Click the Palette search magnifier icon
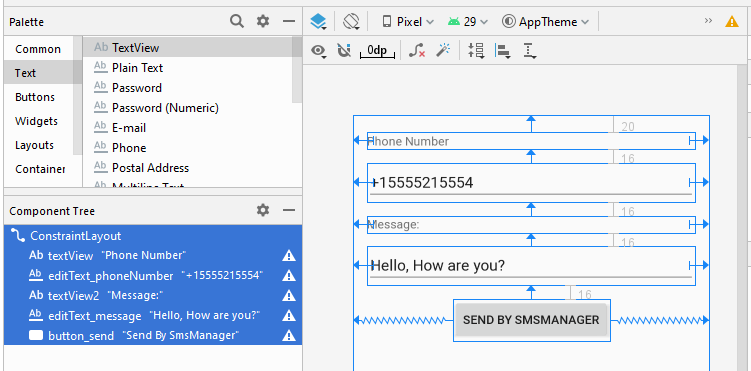 pos(237,21)
